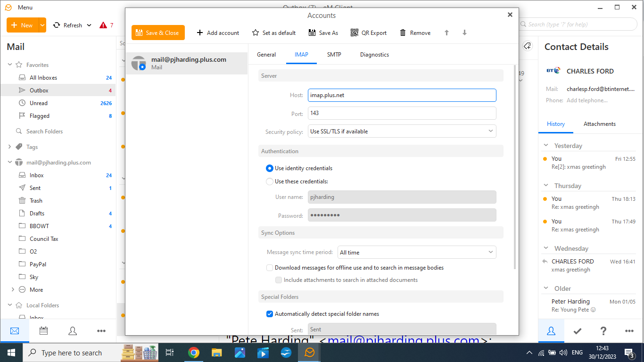Image resolution: width=644 pixels, height=362 pixels.
Task: Open the Save As toolbar option
Action: coord(323,33)
